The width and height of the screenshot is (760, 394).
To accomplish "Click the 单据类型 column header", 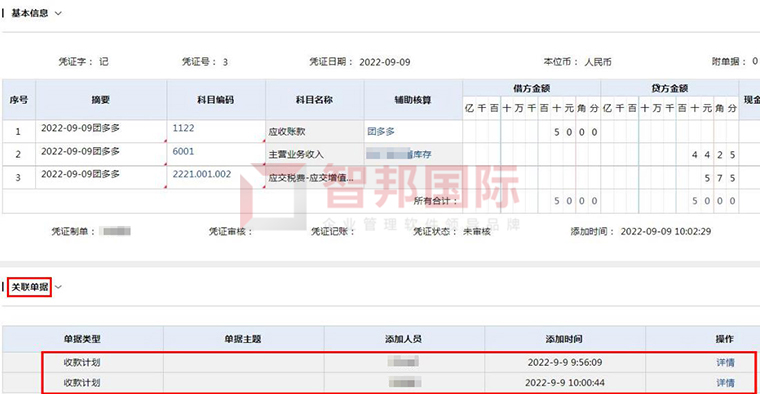I will pos(82,339).
